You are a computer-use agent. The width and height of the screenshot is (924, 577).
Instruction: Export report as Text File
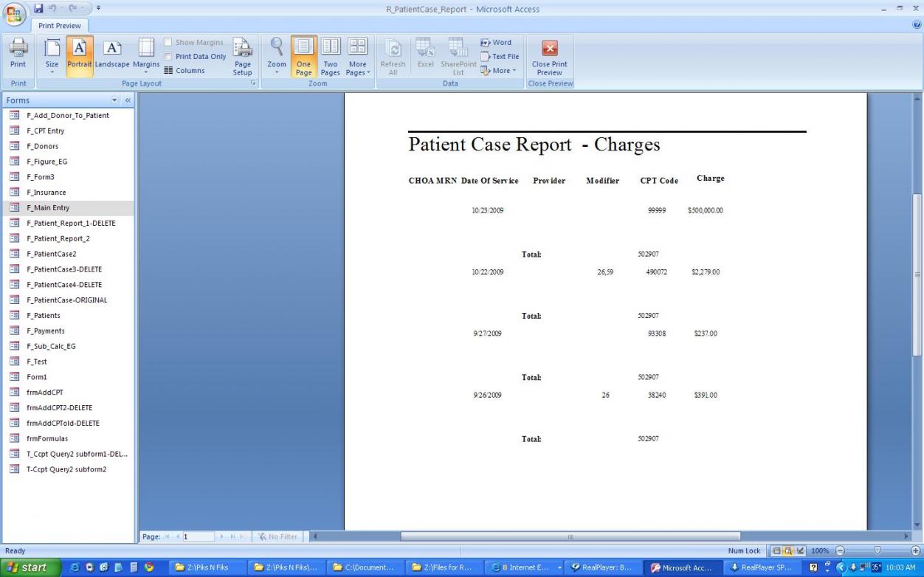[500, 57]
